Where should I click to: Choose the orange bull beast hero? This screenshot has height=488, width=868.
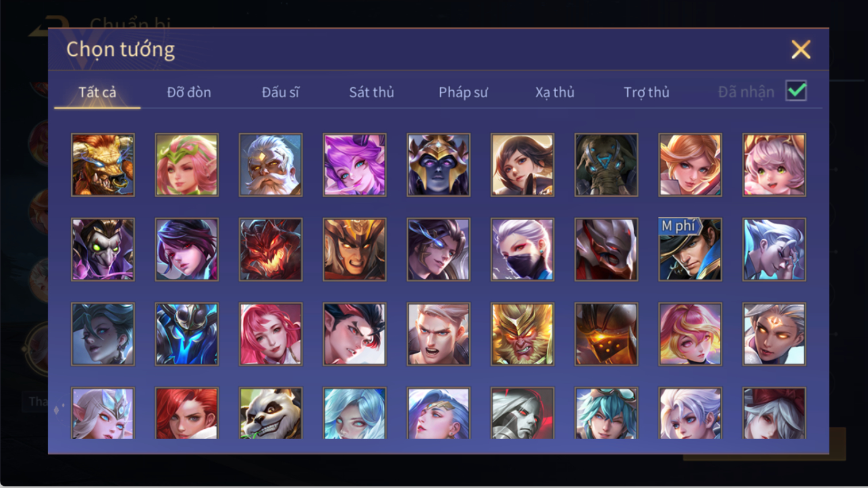pyautogui.click(x=103, y=165)
